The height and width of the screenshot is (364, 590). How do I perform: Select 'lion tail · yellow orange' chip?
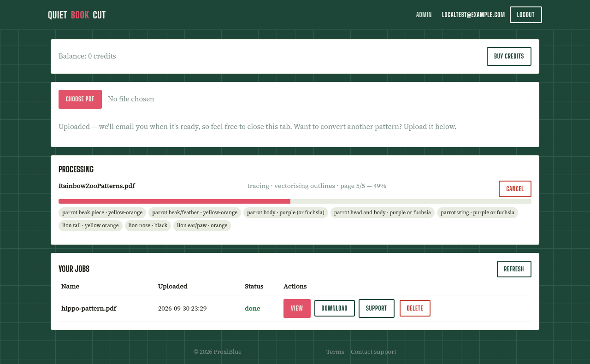(x=90, y=225)
